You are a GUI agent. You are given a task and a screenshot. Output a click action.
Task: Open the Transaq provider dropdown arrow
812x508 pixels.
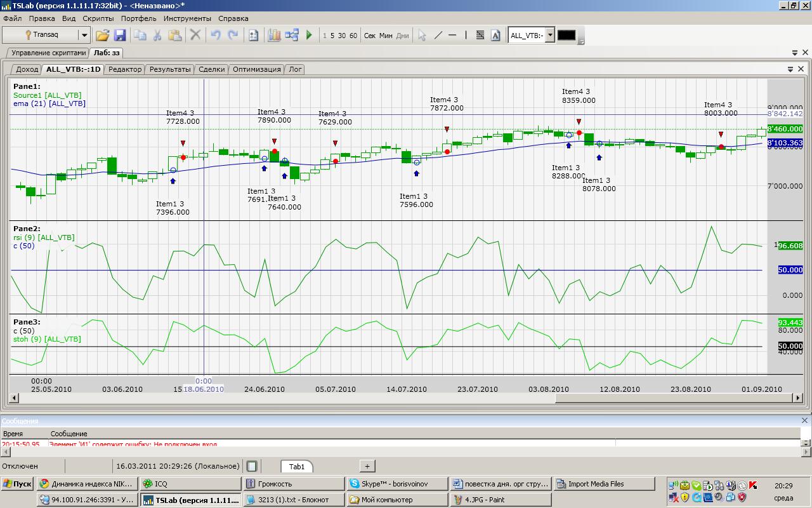[84, 36]
